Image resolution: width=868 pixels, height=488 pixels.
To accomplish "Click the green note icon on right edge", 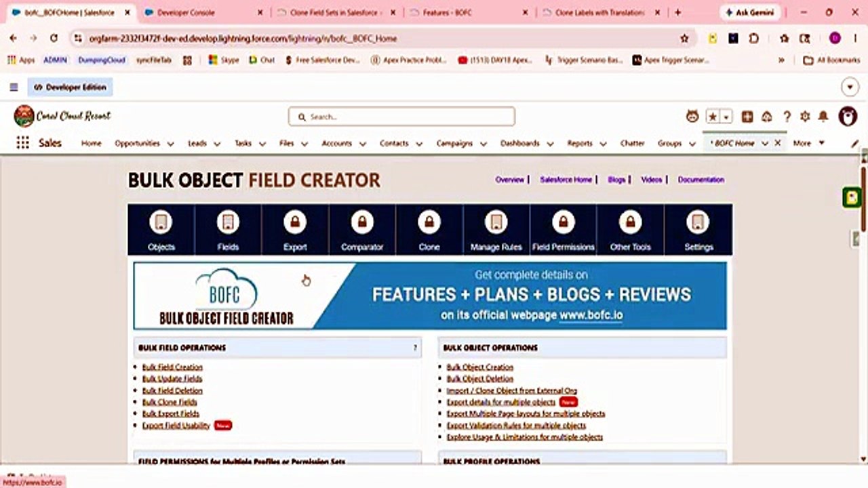I will click(852, 198).
